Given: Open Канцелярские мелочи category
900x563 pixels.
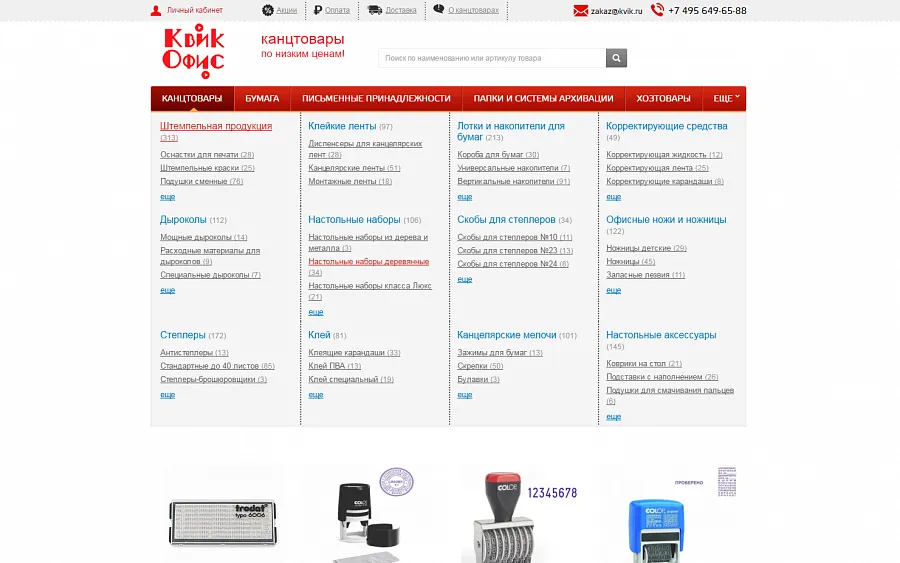Looking at the screenshot, I should pyautogui.click(x=507, y=335).
